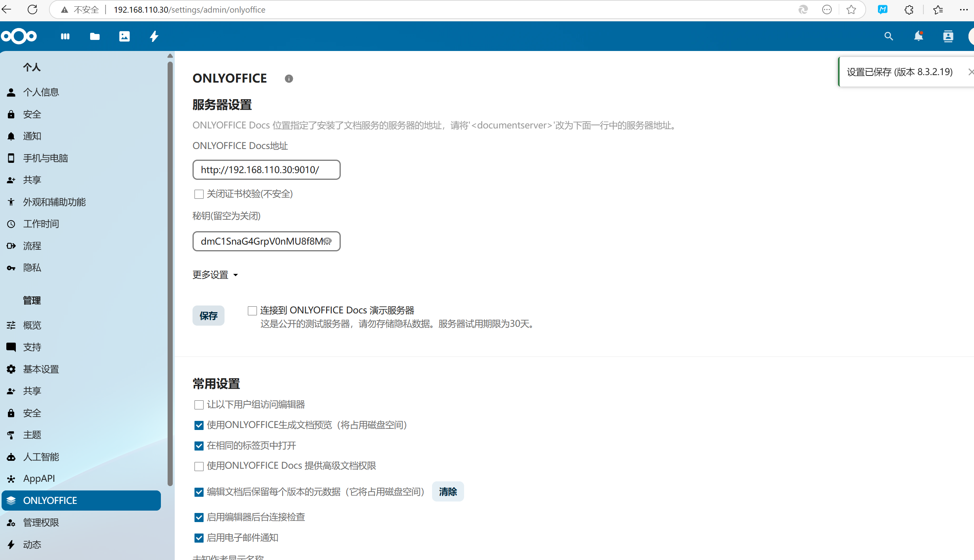
Task: Toggle disable certificate verification checkbox
Action: coord(199,194)
